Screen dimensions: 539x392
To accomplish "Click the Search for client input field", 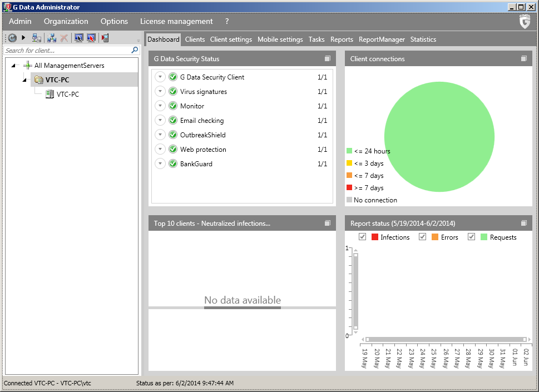I will pyautogui.click(x=67, y=51).
